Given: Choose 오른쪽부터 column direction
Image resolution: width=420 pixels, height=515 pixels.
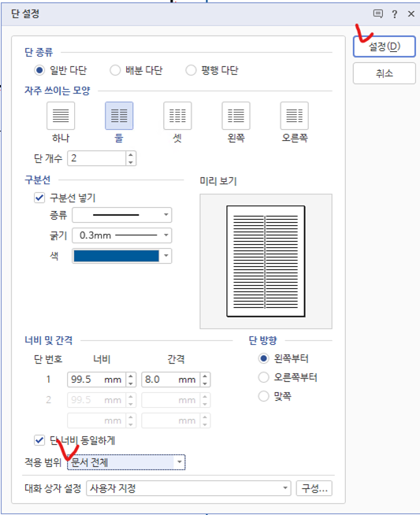Looking at the screenshot, I should click(263, 377).
